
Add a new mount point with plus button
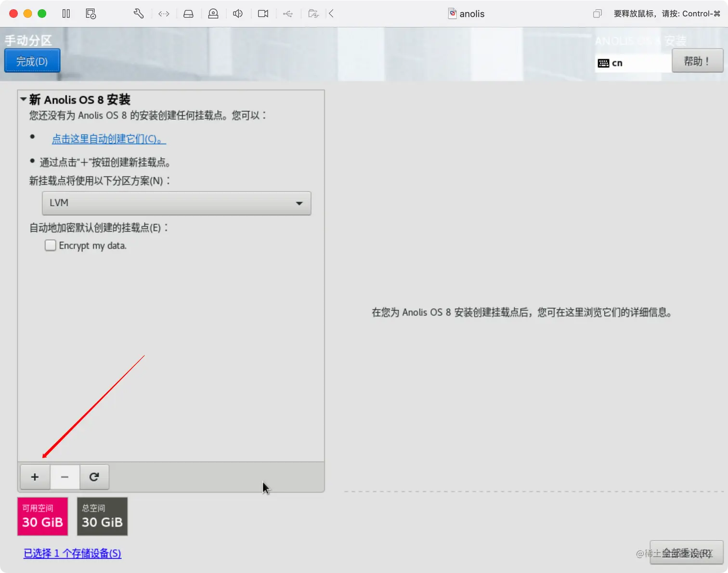tap(35, 477)
